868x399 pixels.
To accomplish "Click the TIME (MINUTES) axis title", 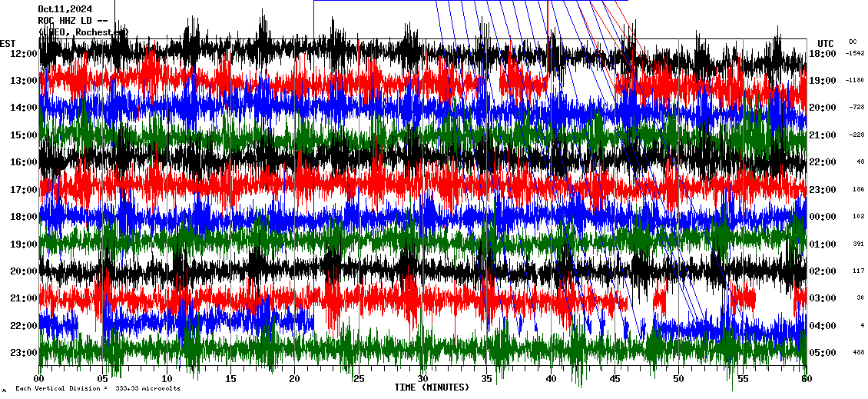I will pyautogui.click(x=432, y=387).
